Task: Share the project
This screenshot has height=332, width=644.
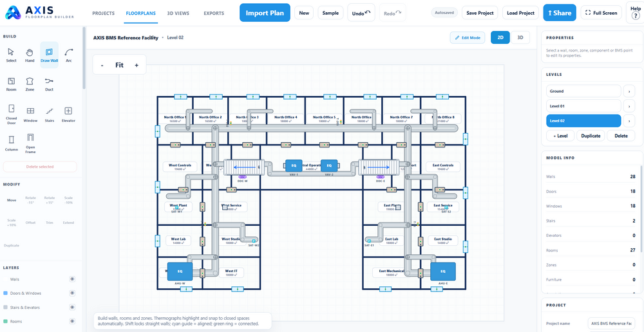Action: [x=560, y=13]
